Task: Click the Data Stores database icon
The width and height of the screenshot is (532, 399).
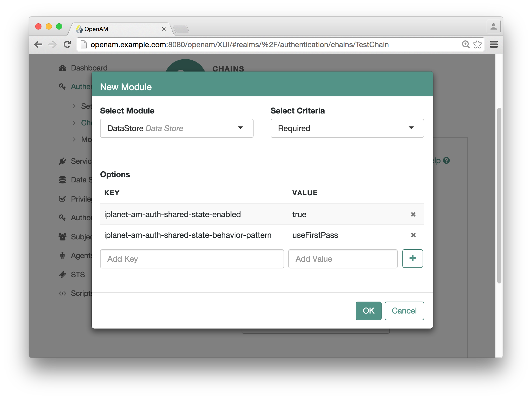Action: point(62,180)
